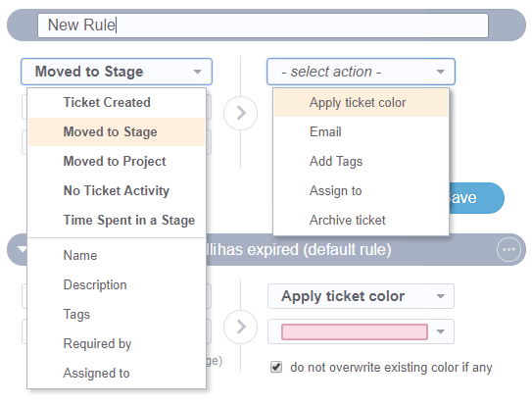Click the expired default rule title
This screenshot has width=532, height=406.
[299, 250]
